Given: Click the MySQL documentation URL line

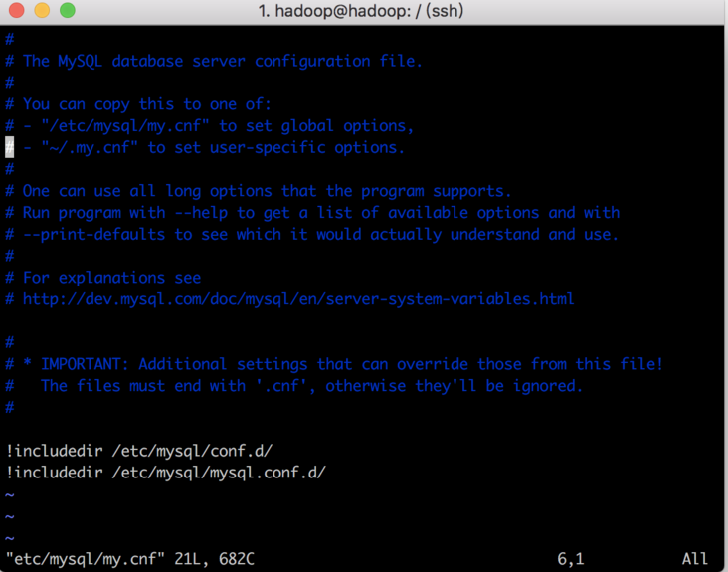Looking at the screenshot, I should pyautogui.click(x=297, y=298).
